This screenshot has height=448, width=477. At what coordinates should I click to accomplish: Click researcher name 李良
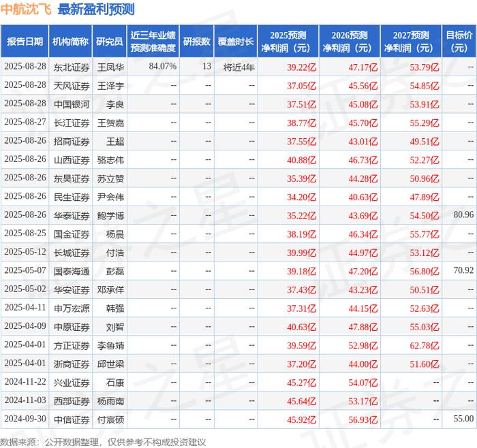(115, 104)
